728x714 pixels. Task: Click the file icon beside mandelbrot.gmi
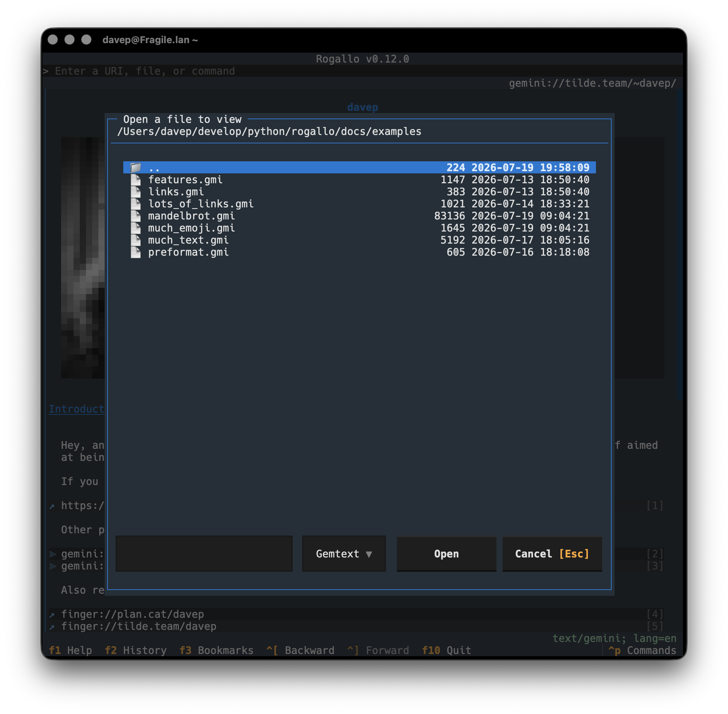coord(135,216)
